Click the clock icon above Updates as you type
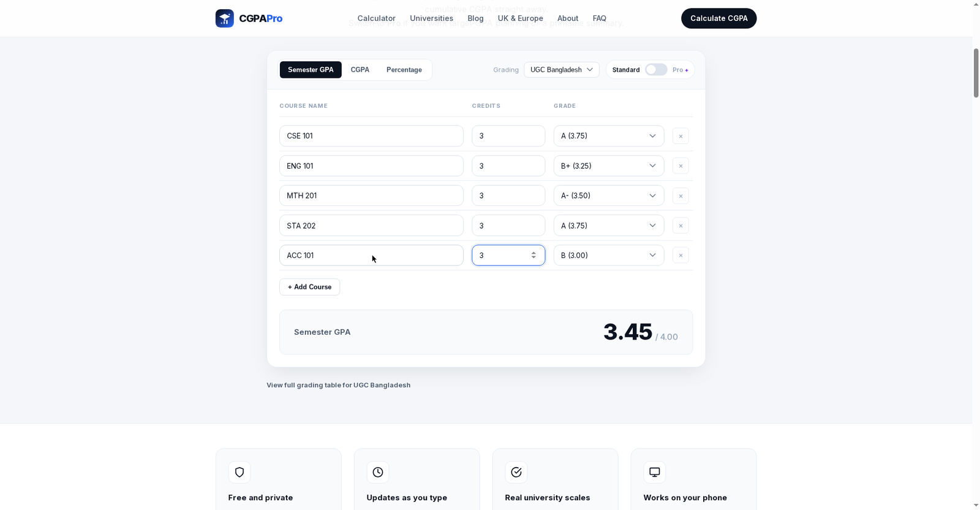This screenshot has height=510, width=980. tap(378, 472)
